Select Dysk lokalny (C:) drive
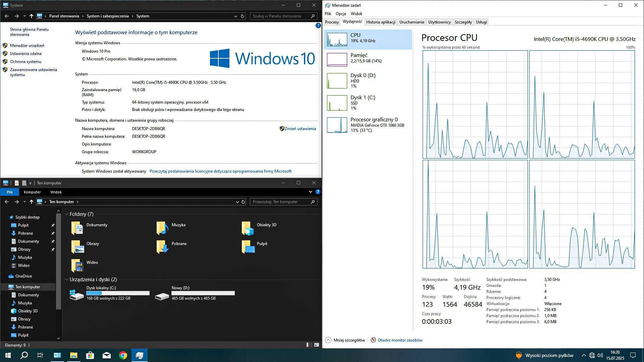This screenshot has height=362, width=644. pyautogui.click(x=109, y=293)
